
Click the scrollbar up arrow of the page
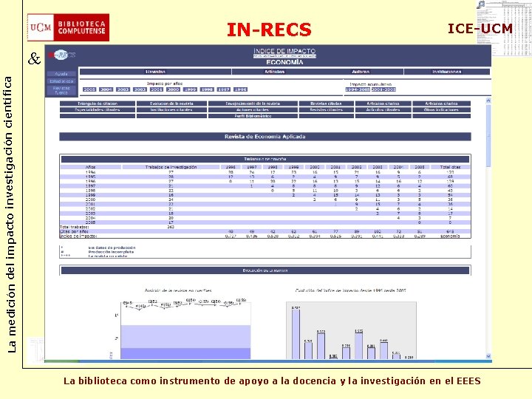click(488, 100)
